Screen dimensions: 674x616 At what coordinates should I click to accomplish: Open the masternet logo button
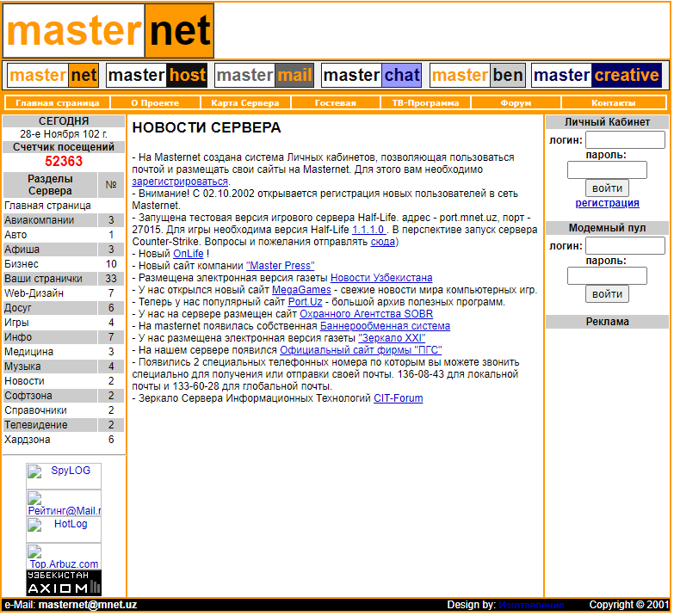(53, 76)
